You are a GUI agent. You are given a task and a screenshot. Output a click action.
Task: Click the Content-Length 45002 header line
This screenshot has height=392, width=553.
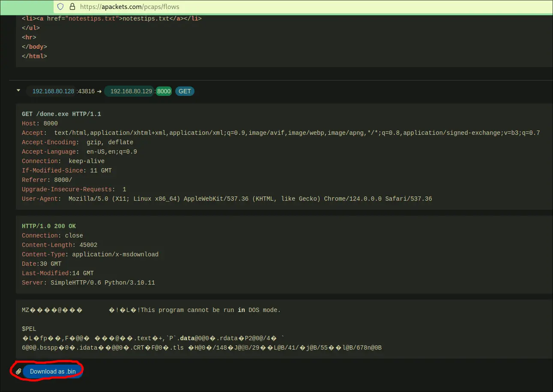point(60,245)
